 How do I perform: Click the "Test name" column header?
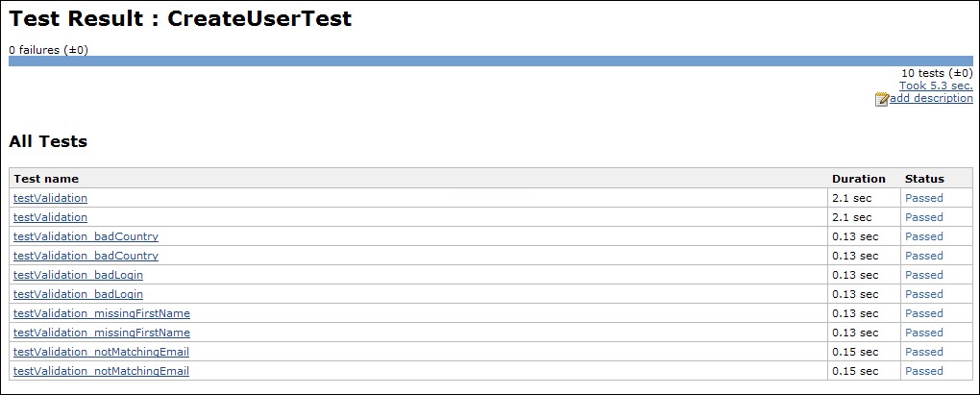[46, 179]
